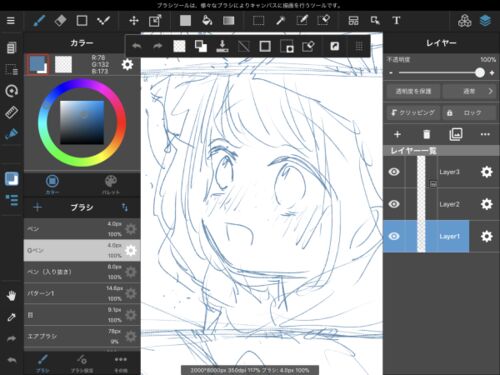
Task: Select the Transform tool
Action: click(x=155, y=21)
